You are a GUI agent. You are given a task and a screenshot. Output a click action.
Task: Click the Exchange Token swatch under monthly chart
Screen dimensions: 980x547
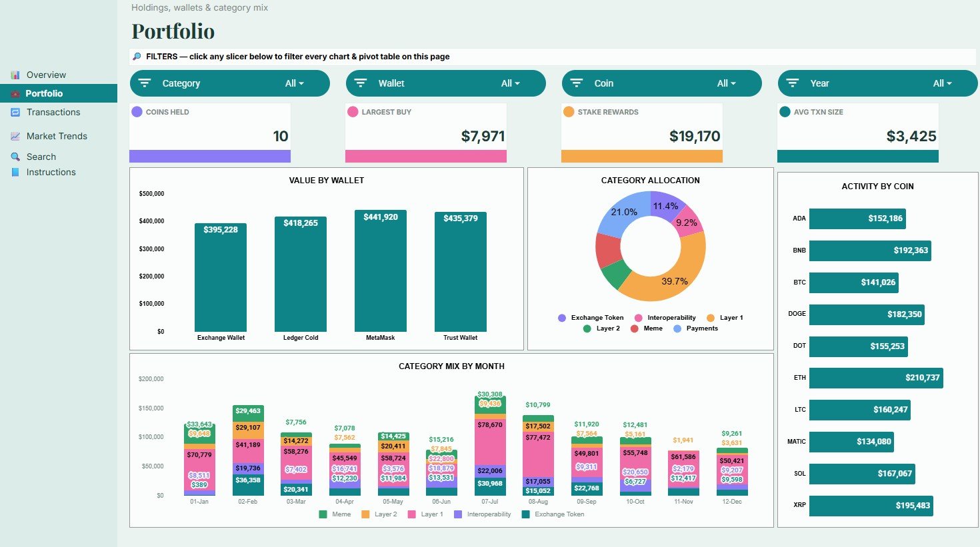pos(525,514)
